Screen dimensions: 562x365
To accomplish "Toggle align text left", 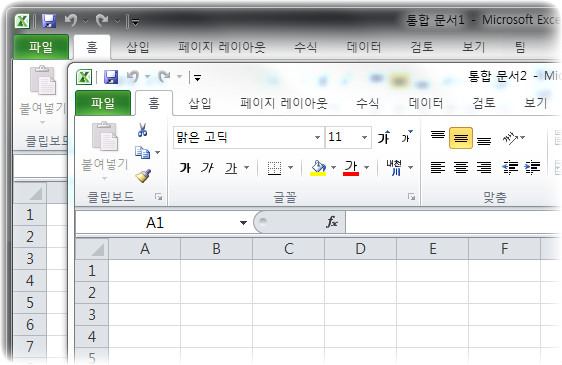I will (x=438, y=167).
